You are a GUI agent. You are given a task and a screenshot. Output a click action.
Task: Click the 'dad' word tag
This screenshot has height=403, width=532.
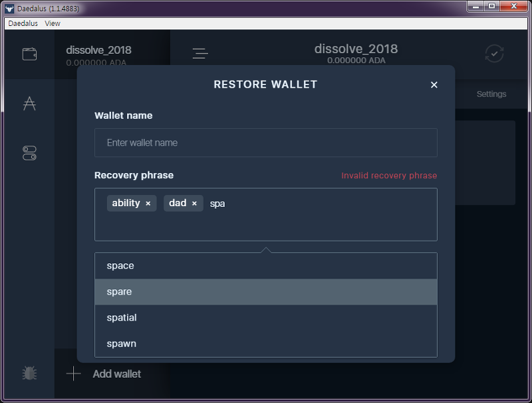click(x=184, y=203)
